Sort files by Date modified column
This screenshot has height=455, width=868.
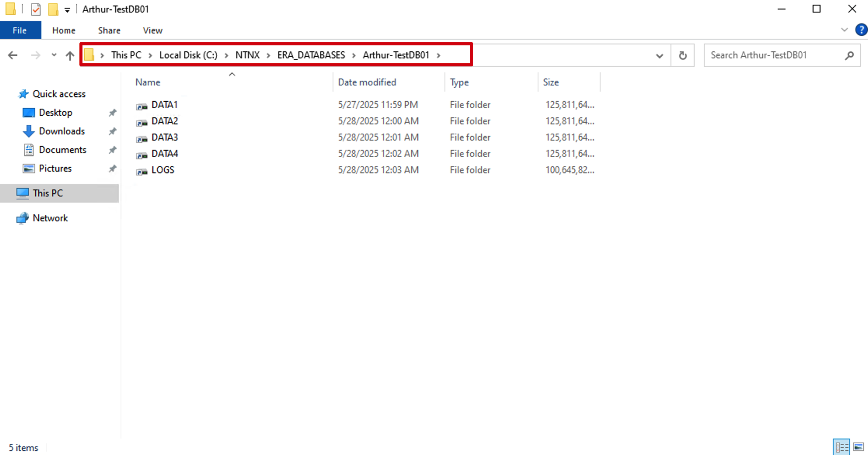coord(367,82)
